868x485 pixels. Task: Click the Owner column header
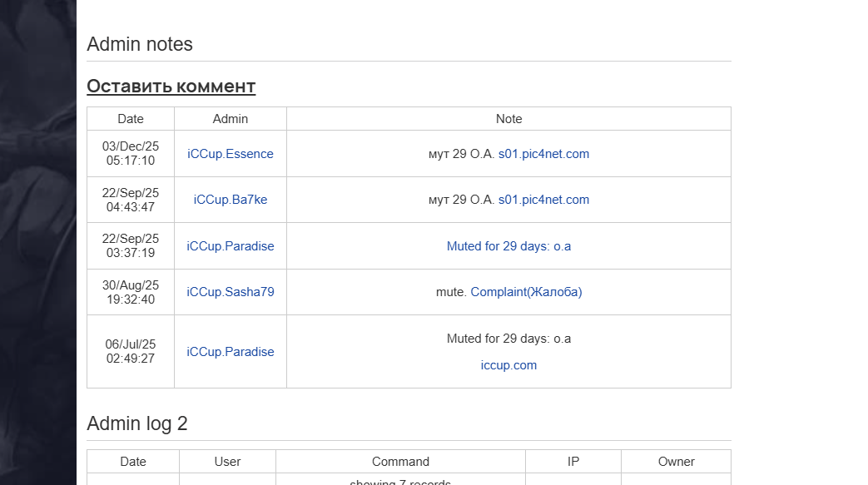pyautogui.click(x=676, y=462)
